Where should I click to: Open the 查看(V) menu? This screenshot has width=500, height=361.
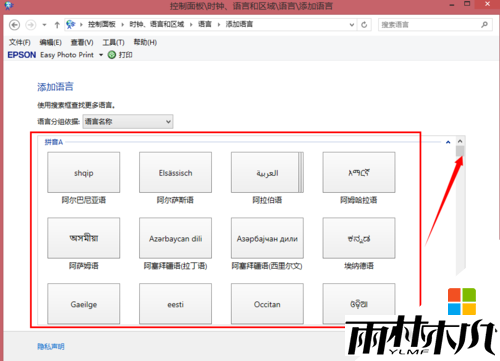pos(82,42)
